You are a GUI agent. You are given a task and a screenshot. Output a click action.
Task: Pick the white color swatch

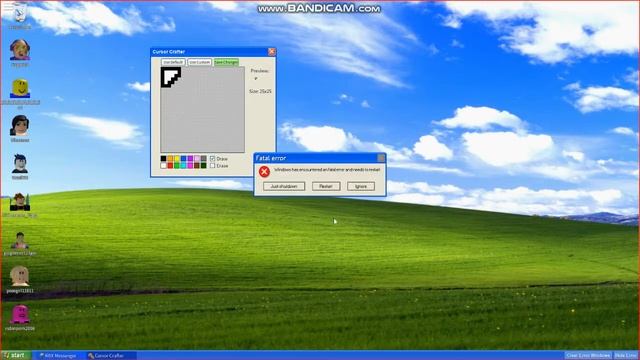[x=163, y=165]
